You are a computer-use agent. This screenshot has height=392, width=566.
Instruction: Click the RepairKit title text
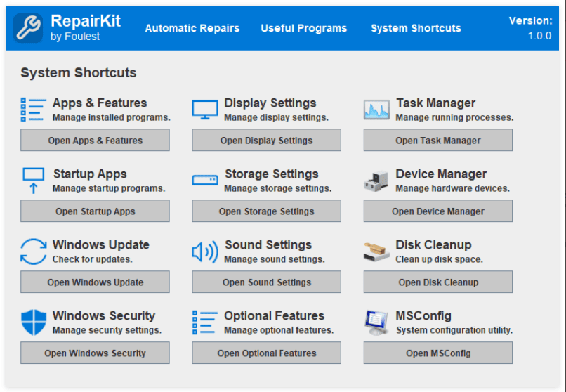coord(86,21)
